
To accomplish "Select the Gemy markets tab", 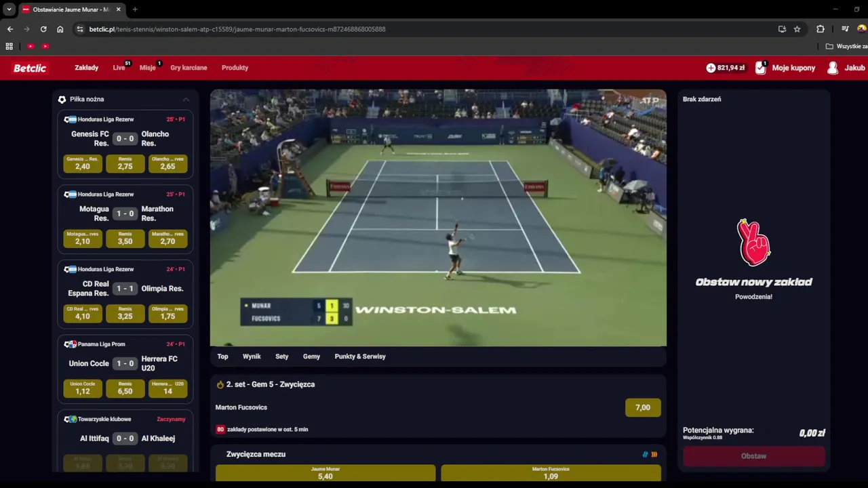I will (311, 357).
